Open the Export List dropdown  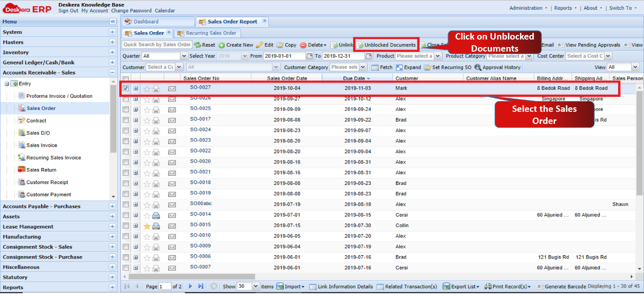coord(460,286)
